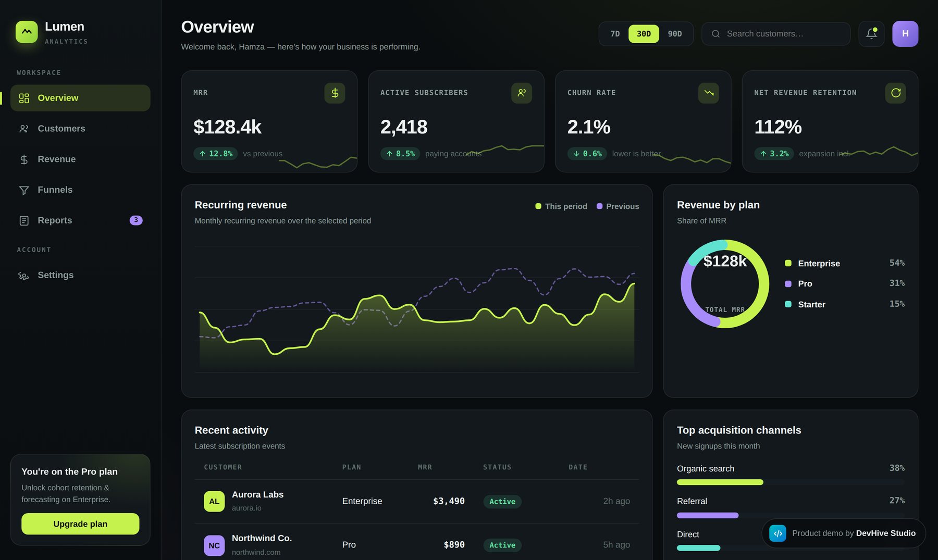This screenshot has height=560, width=938.
Task: Toggle the This period chart legend
Action: [561, 206]
